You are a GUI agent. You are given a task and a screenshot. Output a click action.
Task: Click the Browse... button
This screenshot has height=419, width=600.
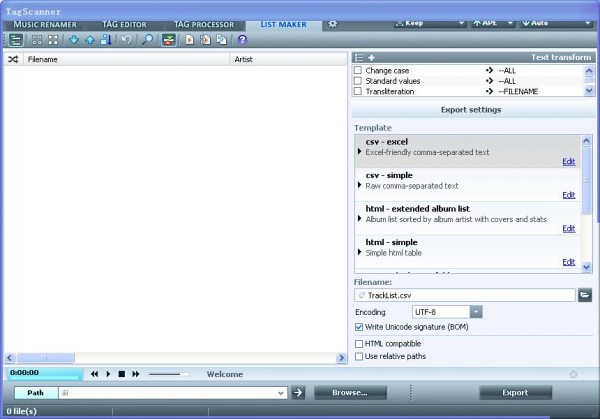point(349,393)
